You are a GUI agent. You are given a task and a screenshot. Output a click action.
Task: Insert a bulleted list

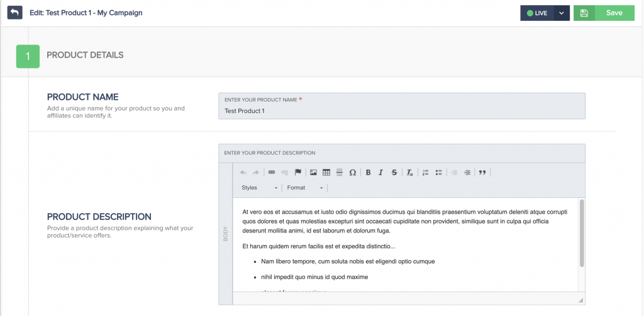pos(439,172)
